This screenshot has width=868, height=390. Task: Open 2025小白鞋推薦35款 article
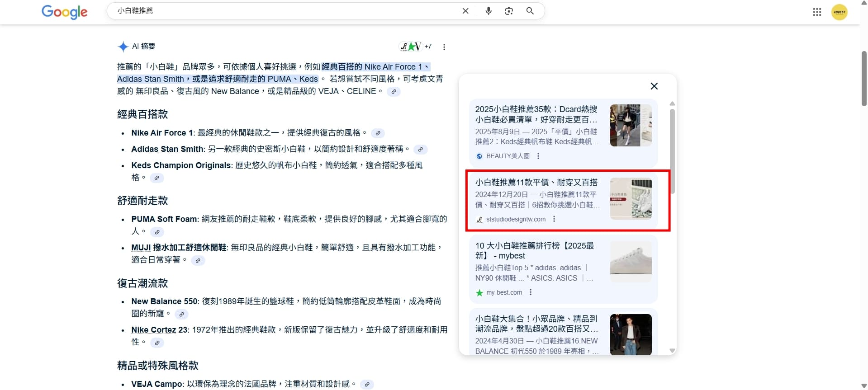tap(536, 114)
